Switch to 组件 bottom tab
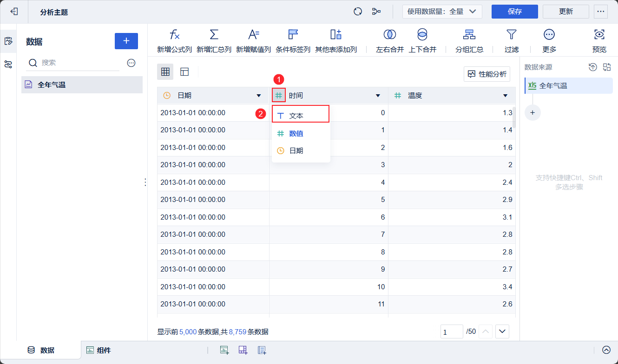618x364 pixels. (99, 350)
